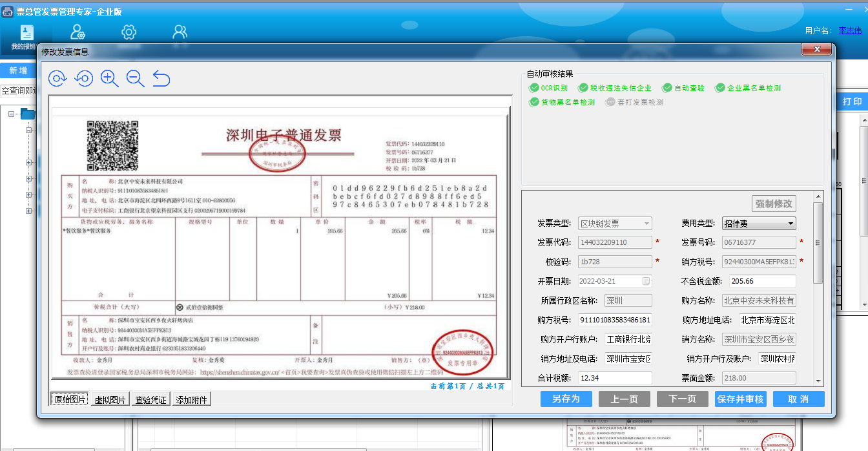Click OCR识别 check status icon

[x=533, y=88]
